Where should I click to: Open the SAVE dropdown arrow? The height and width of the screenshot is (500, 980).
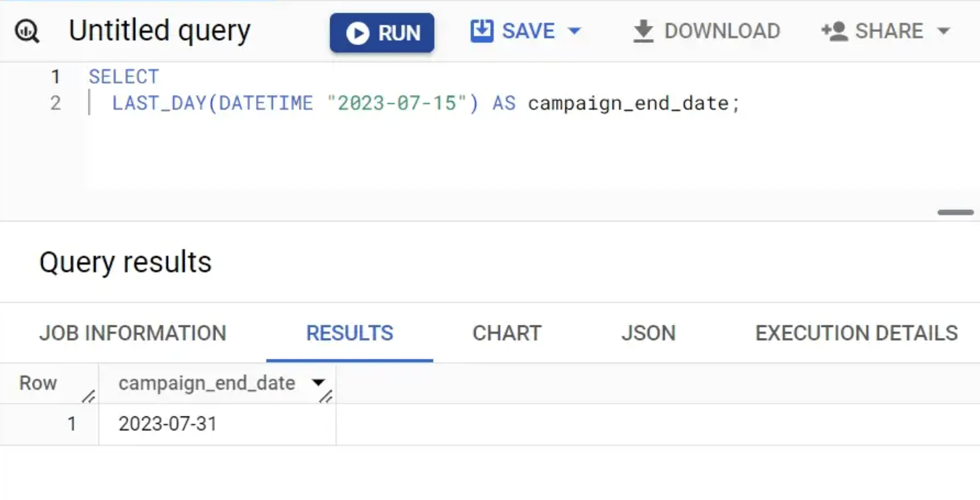574,31
